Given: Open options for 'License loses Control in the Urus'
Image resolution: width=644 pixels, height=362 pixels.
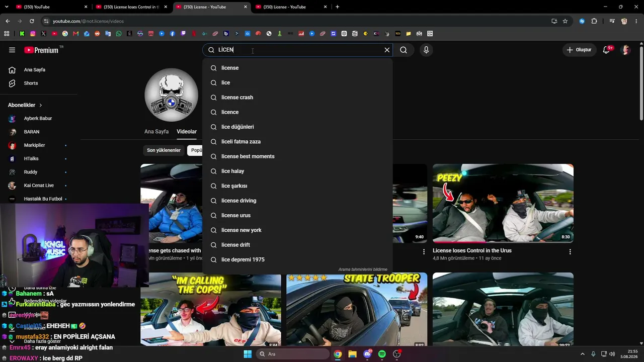Looking at the screenshot, I should click(570, 251).
